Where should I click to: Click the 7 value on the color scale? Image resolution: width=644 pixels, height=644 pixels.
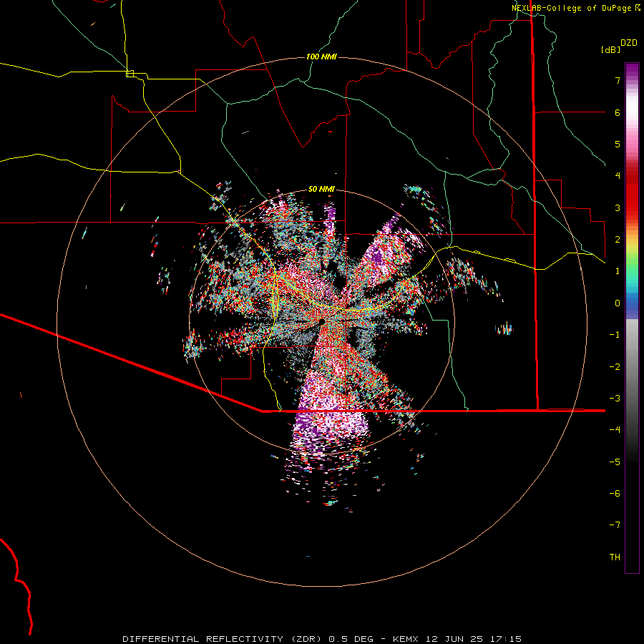pyautogui.click(x=618, y=80)
